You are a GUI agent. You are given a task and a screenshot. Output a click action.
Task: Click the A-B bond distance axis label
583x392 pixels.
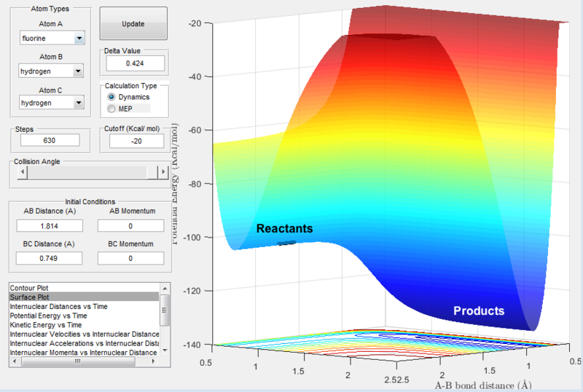click(483, 385)
